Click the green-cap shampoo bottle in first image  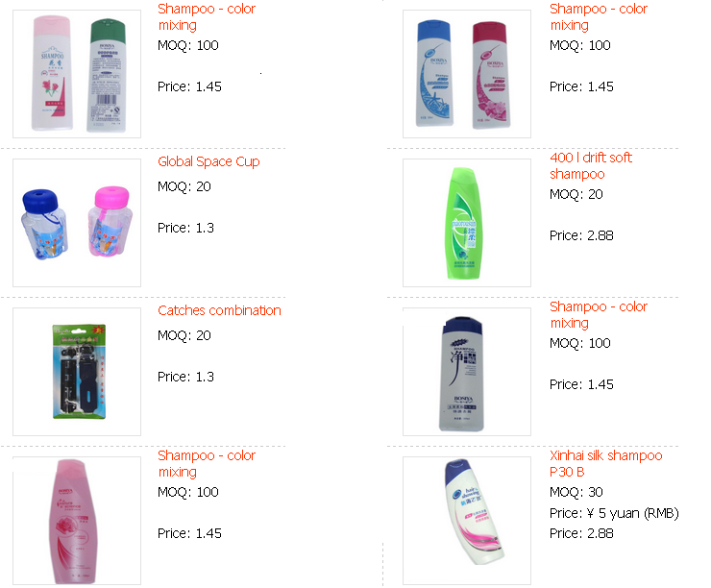click(x=107, y=75)
